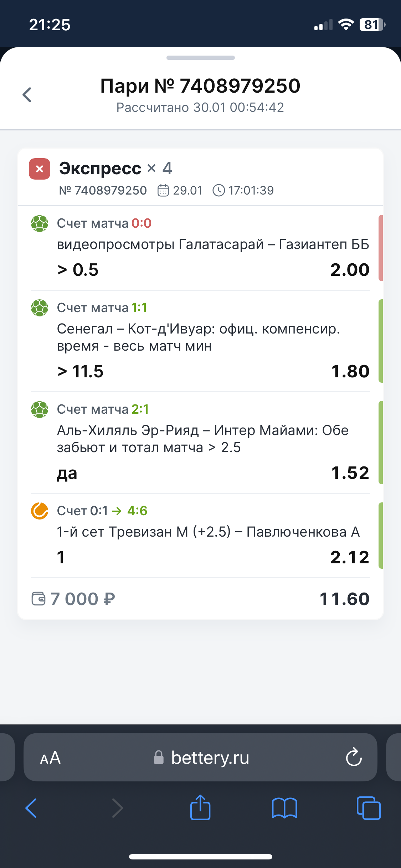Tap the calendar icon next to 29.01
The height and width of the screenshot is (868, 401).
pos(163,190)
